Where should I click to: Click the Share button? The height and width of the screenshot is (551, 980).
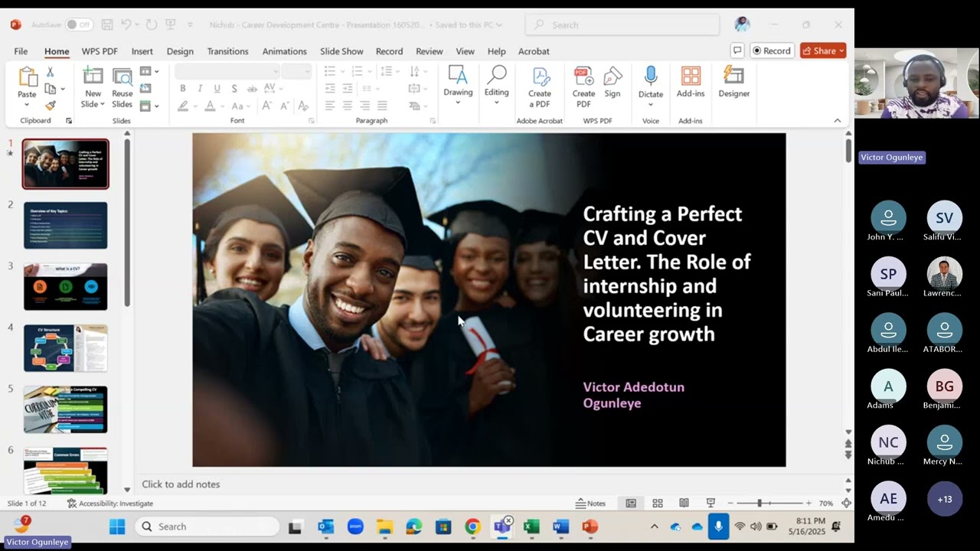coord(823,51)
